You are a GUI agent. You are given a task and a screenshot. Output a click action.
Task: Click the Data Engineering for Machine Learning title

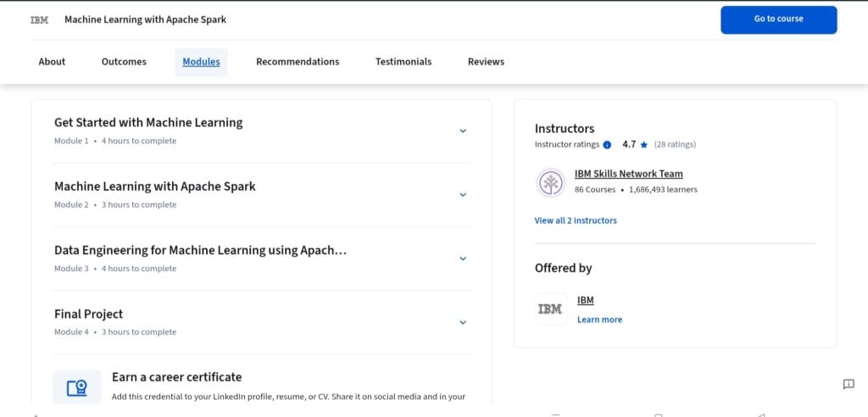[x=200, y=250]
